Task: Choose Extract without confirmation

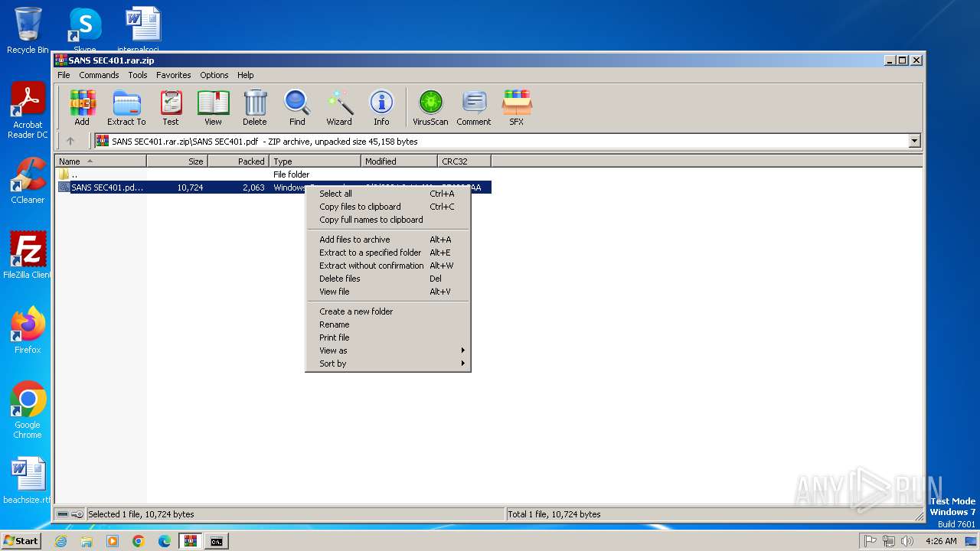Action: (387, 266)
